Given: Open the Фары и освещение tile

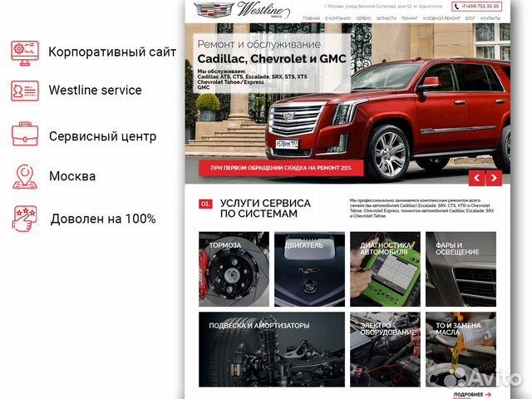Looking at the screenshot, I should [461, 269].
